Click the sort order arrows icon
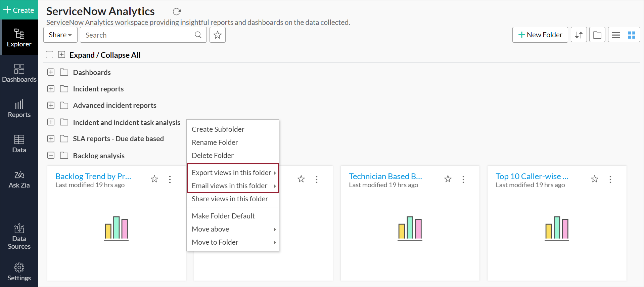The width and height of the screenshot is (644, 287). point(579,35)
